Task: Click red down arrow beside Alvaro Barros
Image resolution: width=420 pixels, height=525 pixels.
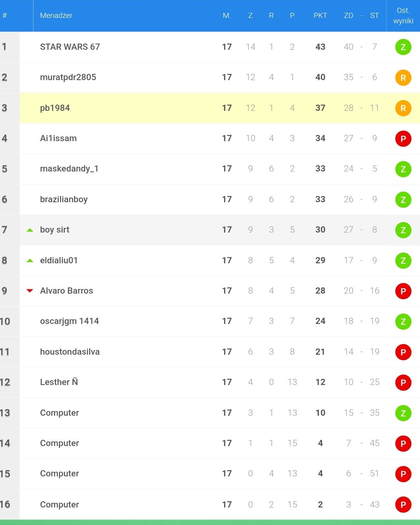Action: 30,290
